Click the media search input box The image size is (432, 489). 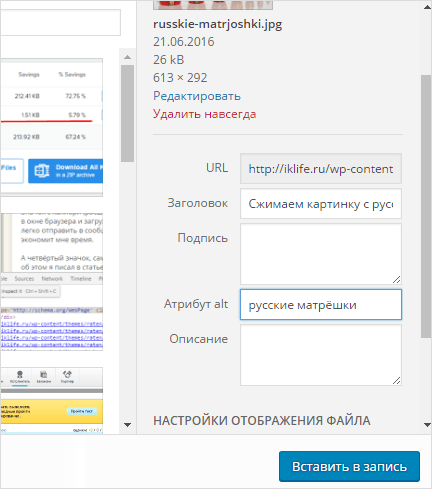(60, 22)
